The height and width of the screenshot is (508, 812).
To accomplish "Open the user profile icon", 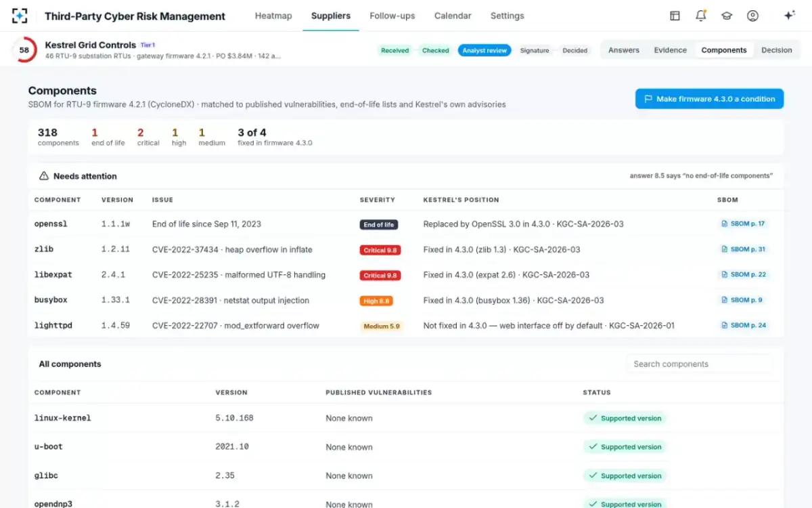I will [x=752, y=16].
